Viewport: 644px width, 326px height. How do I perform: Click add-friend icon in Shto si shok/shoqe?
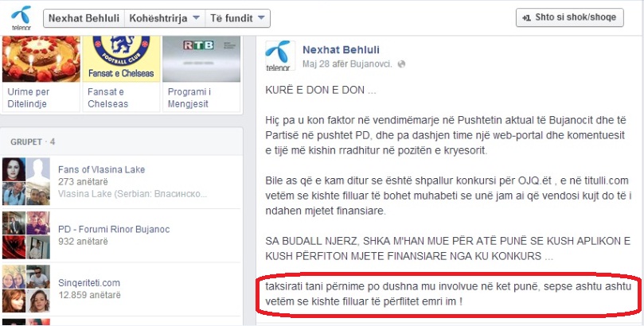[x=526, y=18]
